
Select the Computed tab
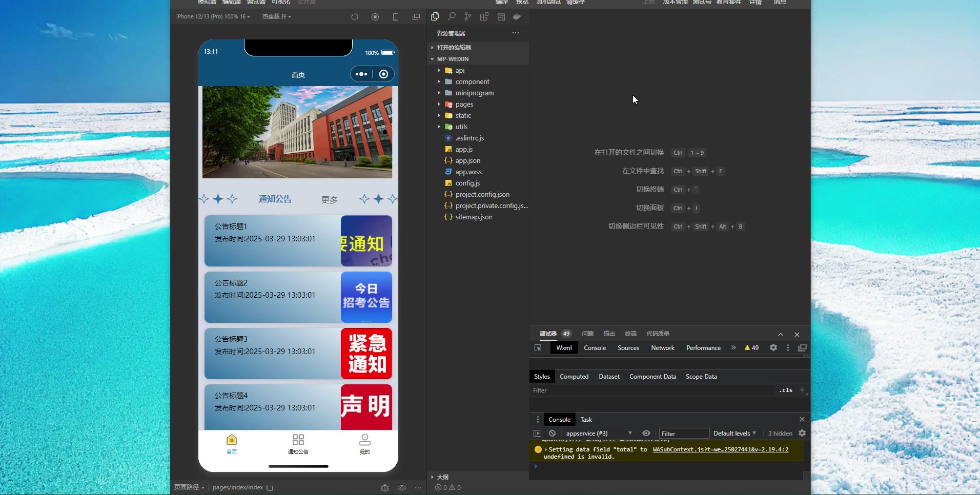(x=574, y=376)
